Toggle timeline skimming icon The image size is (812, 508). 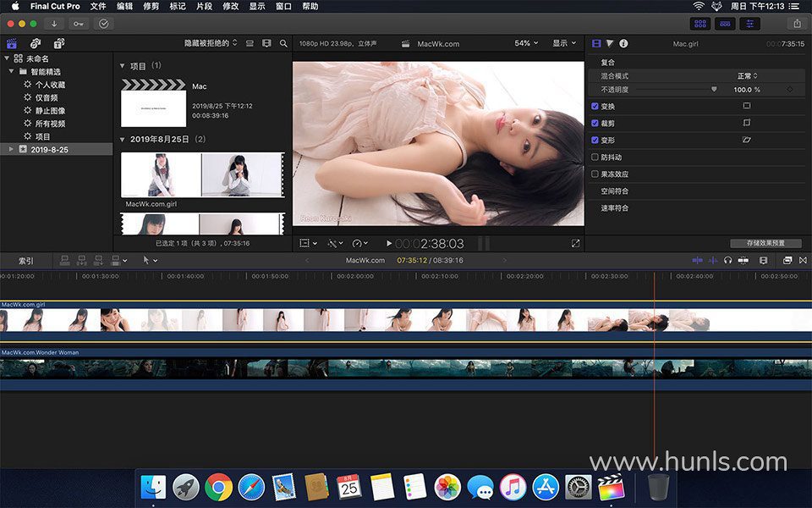[x=698, y=260]
